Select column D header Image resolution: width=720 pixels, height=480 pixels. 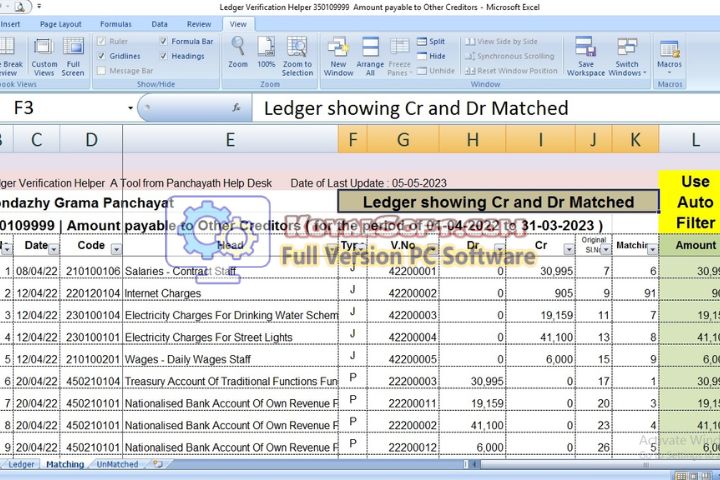point(91,139)
